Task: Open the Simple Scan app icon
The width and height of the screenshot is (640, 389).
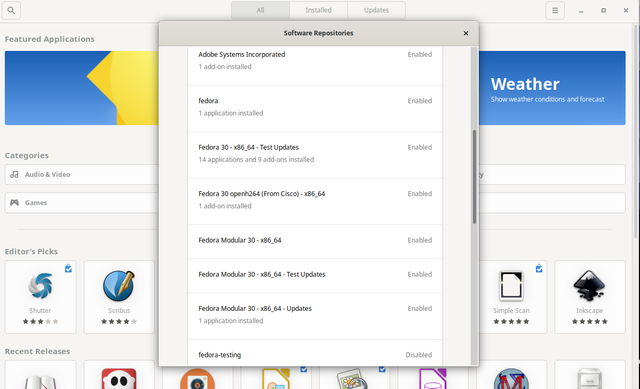Action: tap(511, 285)
